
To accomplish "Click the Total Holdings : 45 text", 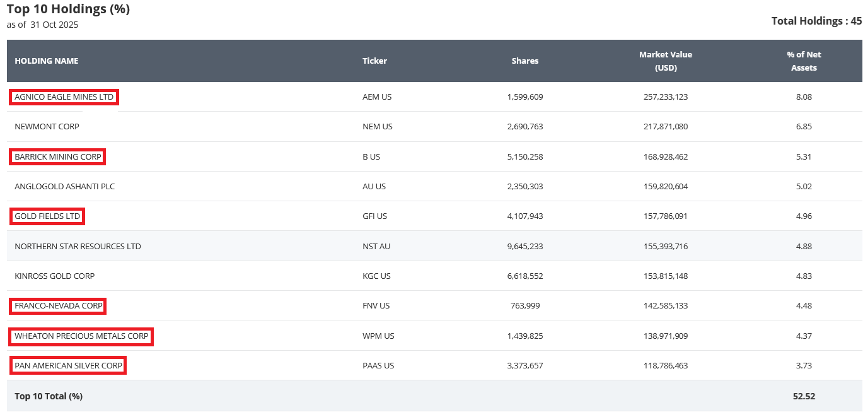I will click(x=816, y=21).
